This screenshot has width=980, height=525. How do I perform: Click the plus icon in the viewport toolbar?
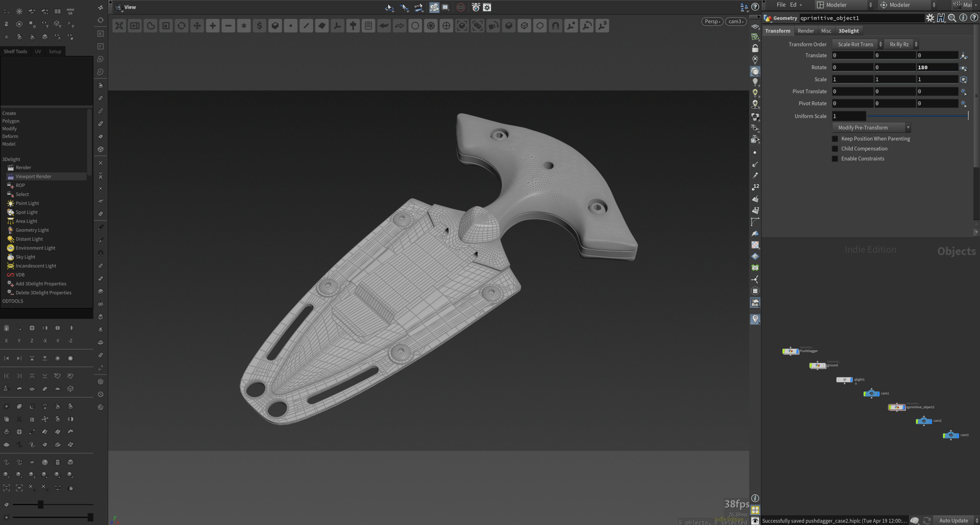pyautogui.click(x=213, y=26)
